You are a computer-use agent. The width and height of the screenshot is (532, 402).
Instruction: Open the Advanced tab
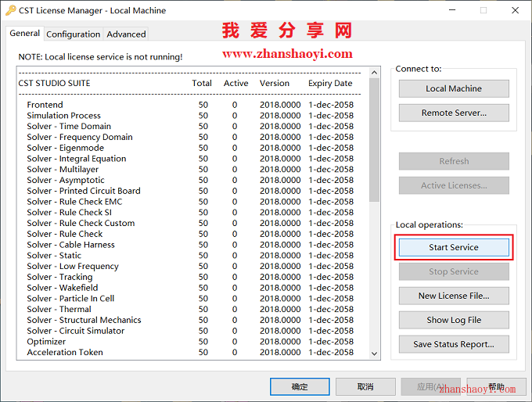point(126,34)
